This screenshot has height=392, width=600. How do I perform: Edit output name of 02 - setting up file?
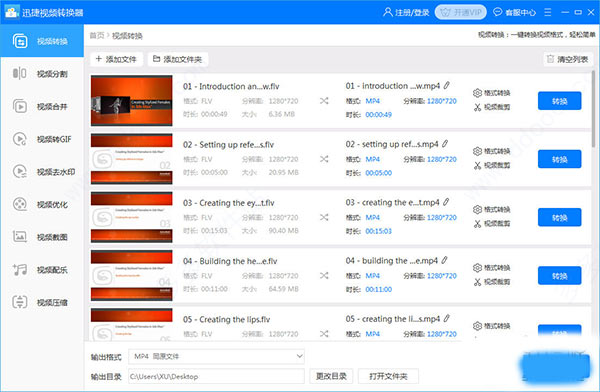click(445, 144)
